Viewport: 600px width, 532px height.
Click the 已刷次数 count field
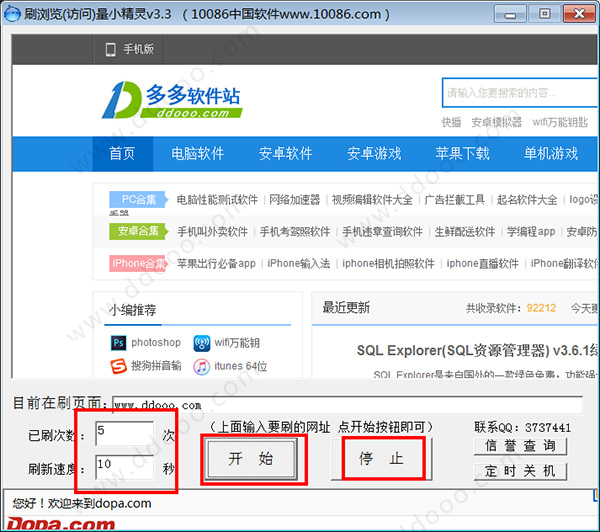click(x=124, y=433)
